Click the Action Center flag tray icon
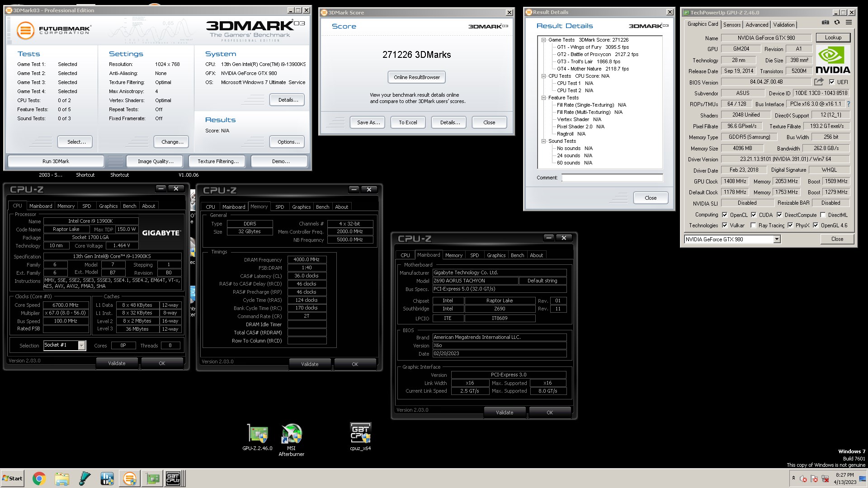Image resolution: width=868 pixels, height=488 pixels. [x=814, y=479]
